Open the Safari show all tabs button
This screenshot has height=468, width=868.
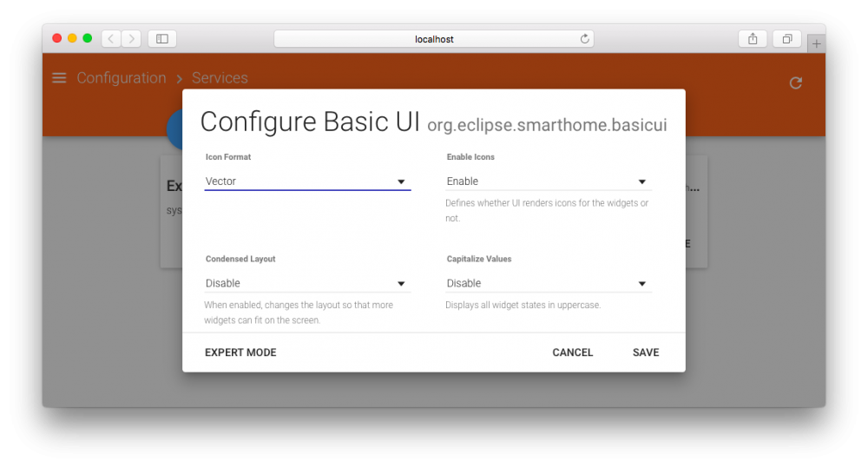[x=786, y=38]
